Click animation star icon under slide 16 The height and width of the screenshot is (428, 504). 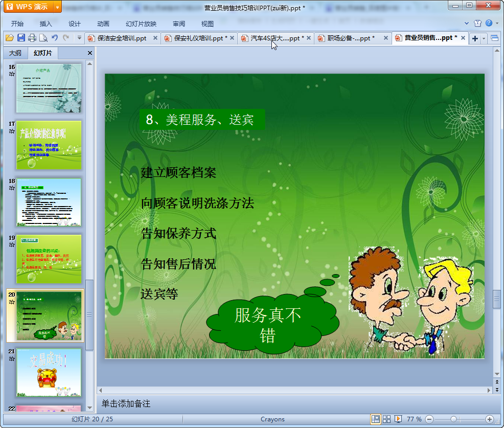(12, 74)
